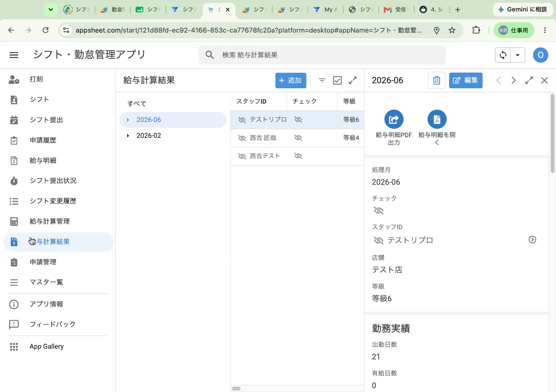Select the 西古テスト staff name
Screen dimensions: 556x392
(x=265, y=156)
